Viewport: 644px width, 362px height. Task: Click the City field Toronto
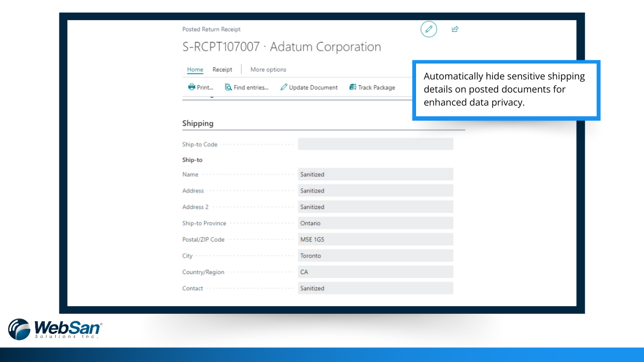(x=375, y=255)
